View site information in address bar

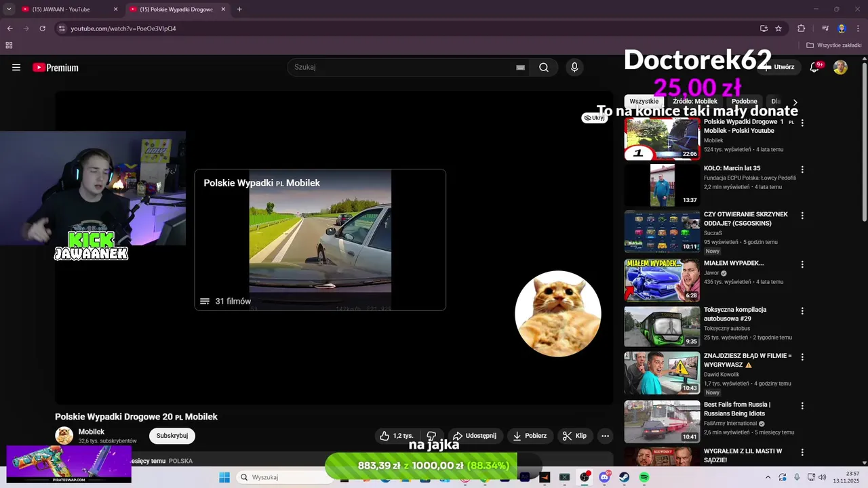coord(62,28)
